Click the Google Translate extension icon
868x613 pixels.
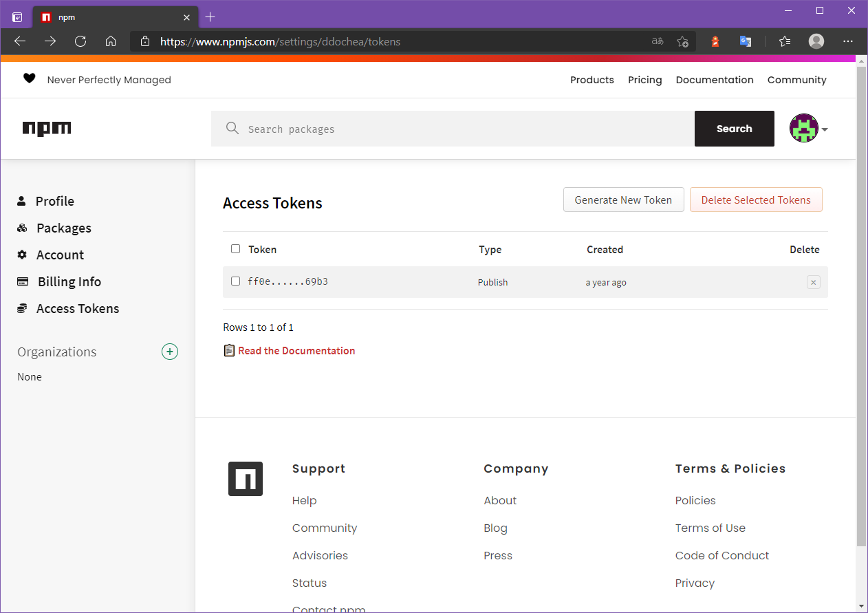pyautogui.click(x=746, y=41)
